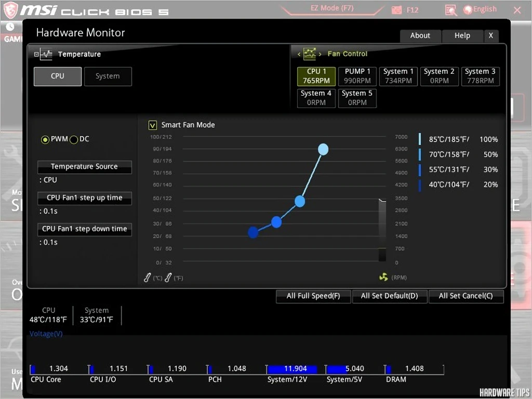Close Hardware Monitor with X button
532x399 pixels.
(491, 36)
